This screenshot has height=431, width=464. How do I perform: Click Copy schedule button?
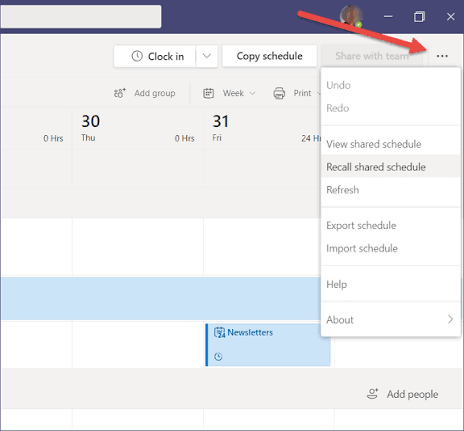(x=269, y=56)
